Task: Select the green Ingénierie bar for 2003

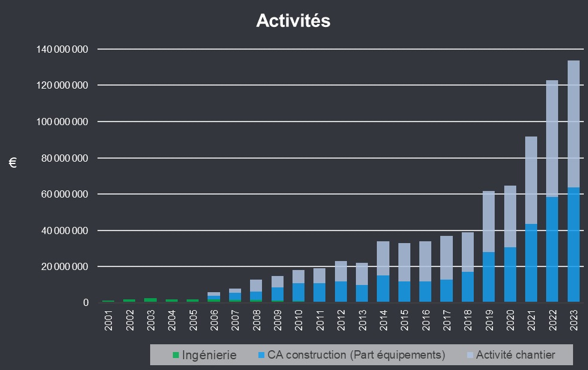Action: [x=151, y=300]
